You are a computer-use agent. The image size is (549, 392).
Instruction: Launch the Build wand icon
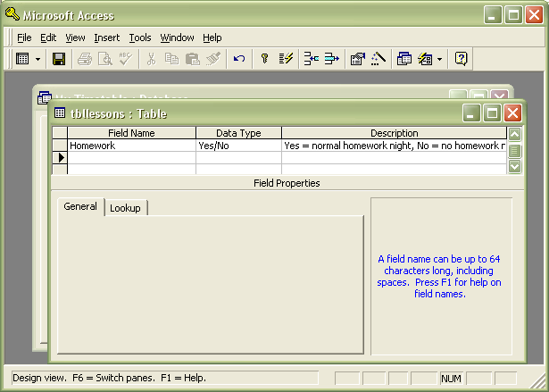378,59
